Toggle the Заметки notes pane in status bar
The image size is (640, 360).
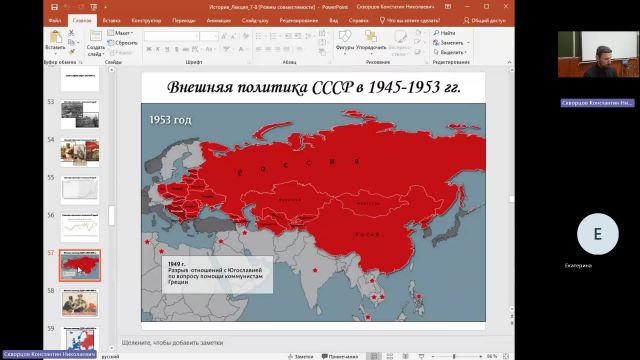300,356
